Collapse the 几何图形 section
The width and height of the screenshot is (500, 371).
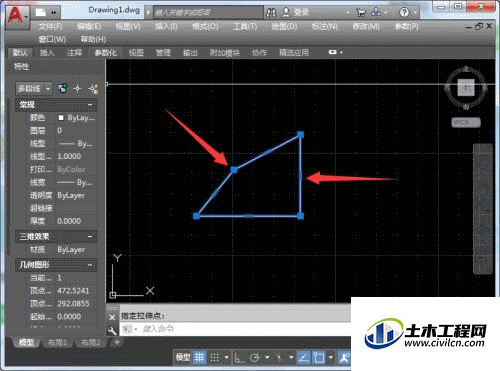click(90, 265)
